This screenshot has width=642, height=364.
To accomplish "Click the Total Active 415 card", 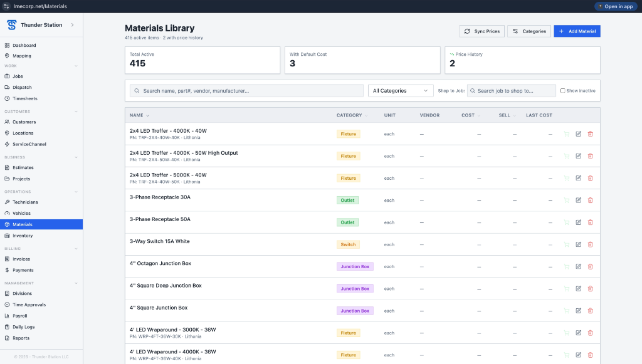I will click(x=203, y=60).
